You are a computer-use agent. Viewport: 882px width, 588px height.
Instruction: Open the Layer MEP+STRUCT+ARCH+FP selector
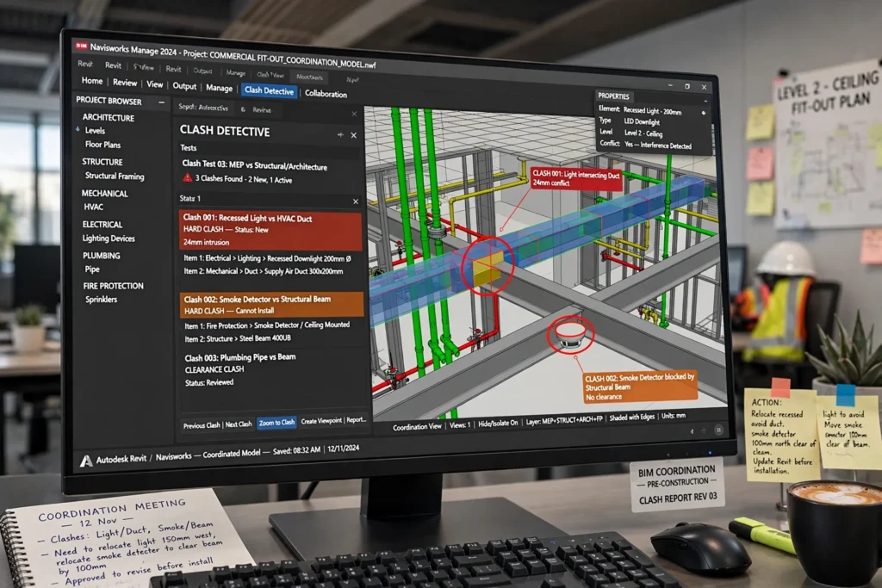click(563, 420)
